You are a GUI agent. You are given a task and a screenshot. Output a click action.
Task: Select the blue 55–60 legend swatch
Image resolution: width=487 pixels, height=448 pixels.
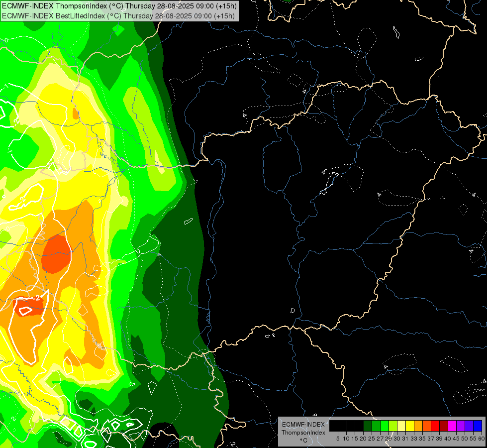pyautogui.click(x=478, y=426)
